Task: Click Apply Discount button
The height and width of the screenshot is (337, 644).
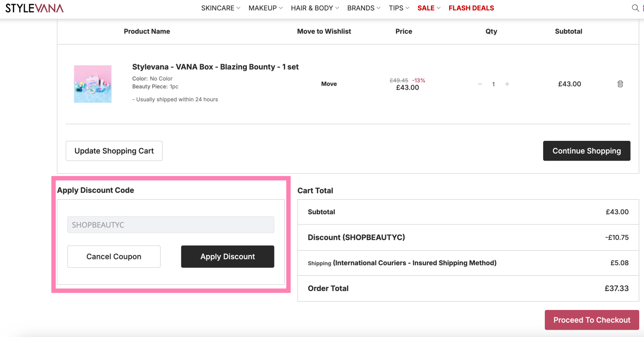Action: [x=228, y=257]
